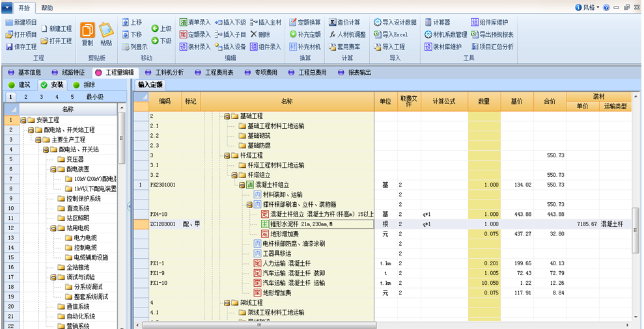Click the 最小级 level button
The height and width of the screenshot is (329, 644).
(x=94, y=98)
